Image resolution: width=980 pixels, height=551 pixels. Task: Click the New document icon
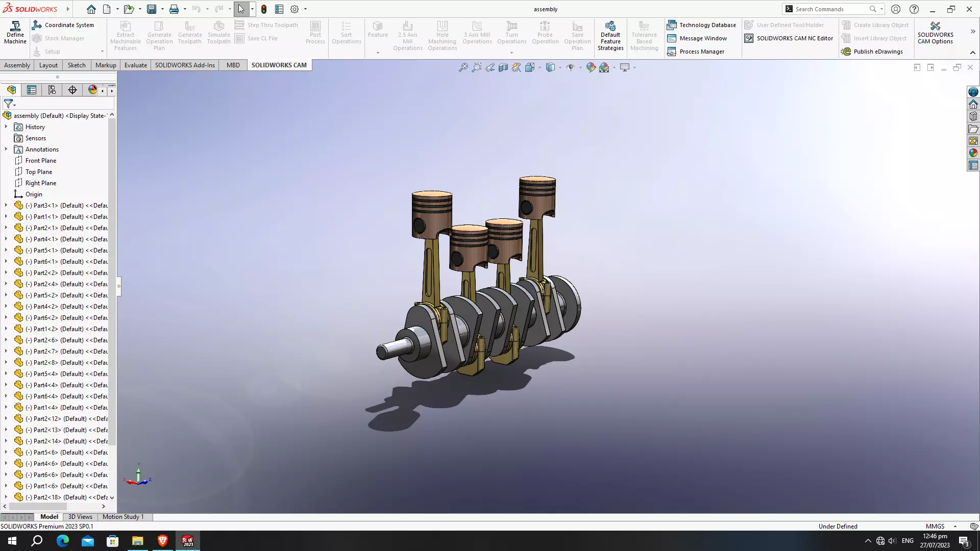pos(107,9)
